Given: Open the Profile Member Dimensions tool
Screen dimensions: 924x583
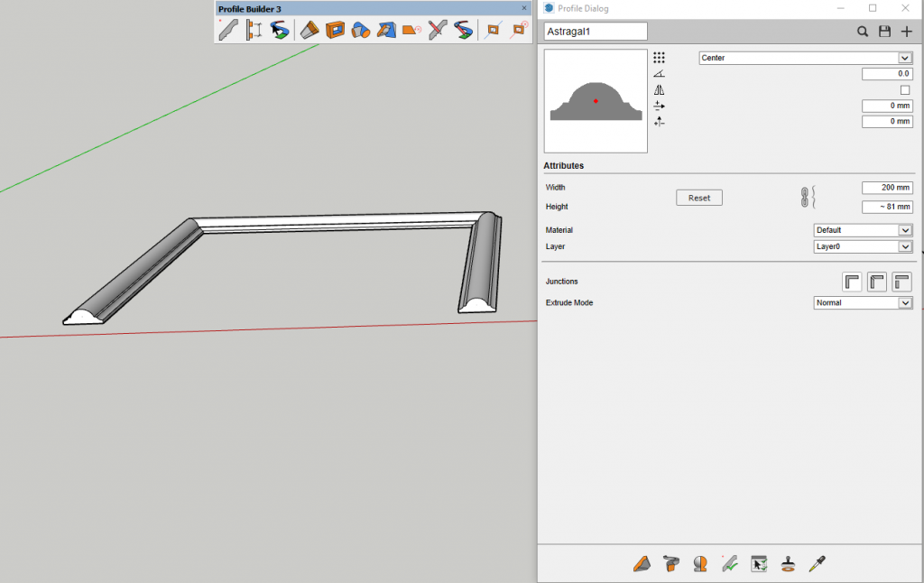Looking at the screenshot, I should (254, 30).
